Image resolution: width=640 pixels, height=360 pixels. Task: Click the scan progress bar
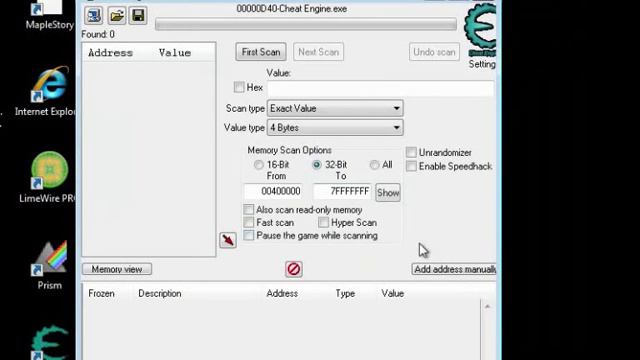coord(306,24)
